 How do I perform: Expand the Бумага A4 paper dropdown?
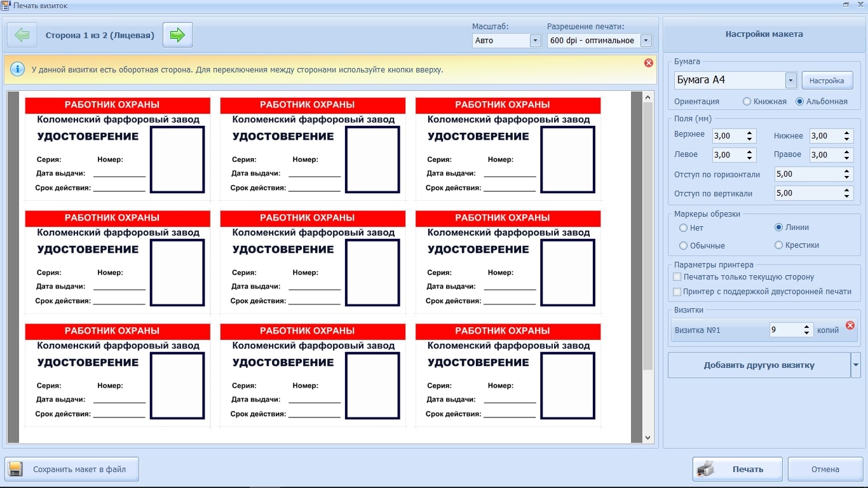pos(790,80)
